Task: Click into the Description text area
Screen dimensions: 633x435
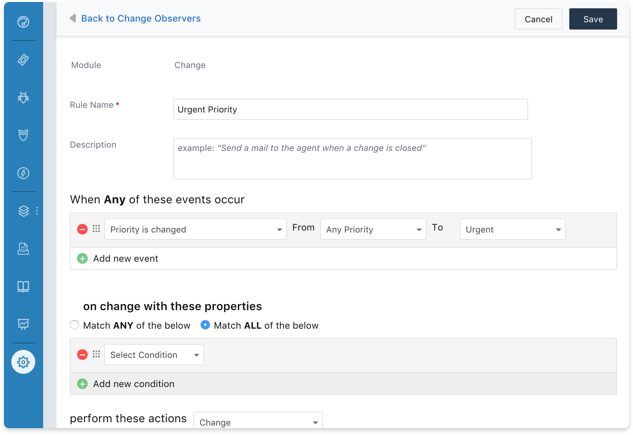Action: click(x=352, y=158)
